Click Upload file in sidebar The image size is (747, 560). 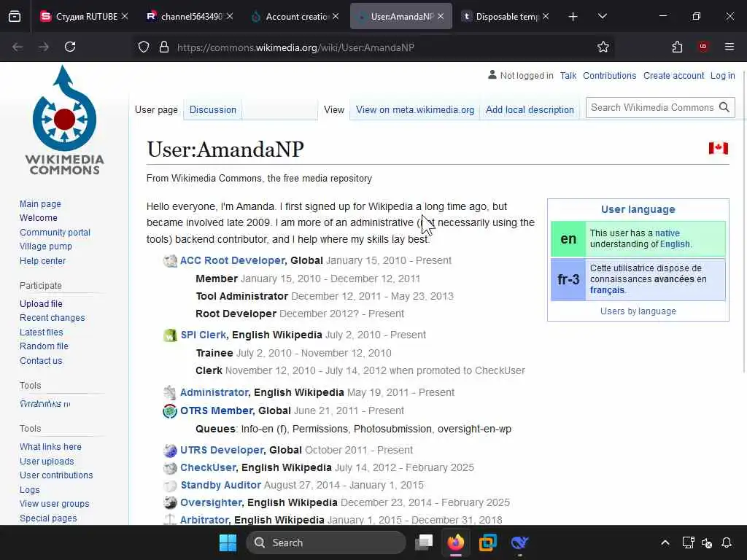pyautogui.click(x=41, y=304)
